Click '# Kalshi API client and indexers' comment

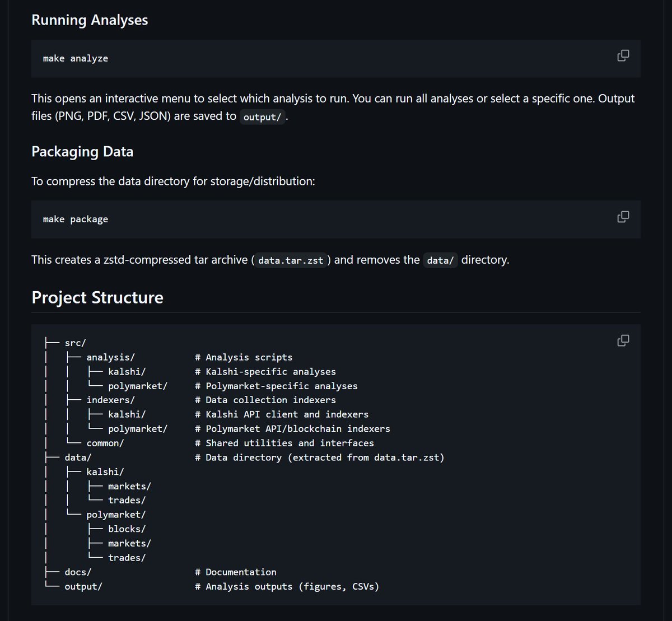pyautogui.click(x=282, y=415)
